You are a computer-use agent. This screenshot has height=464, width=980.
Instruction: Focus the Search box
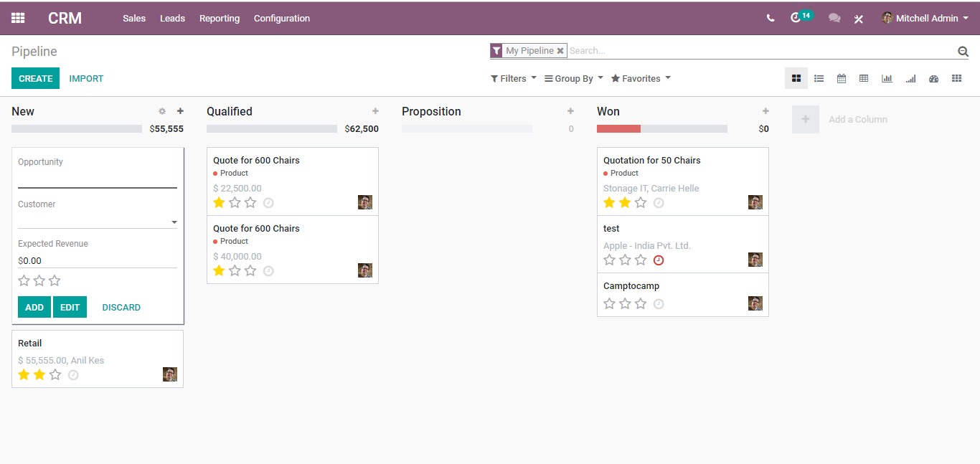[762, 51]
